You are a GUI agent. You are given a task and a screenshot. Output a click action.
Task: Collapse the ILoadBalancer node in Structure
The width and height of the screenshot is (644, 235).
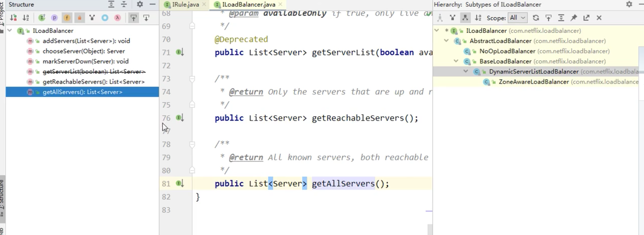pyautogui.click(x=10, y=31)
